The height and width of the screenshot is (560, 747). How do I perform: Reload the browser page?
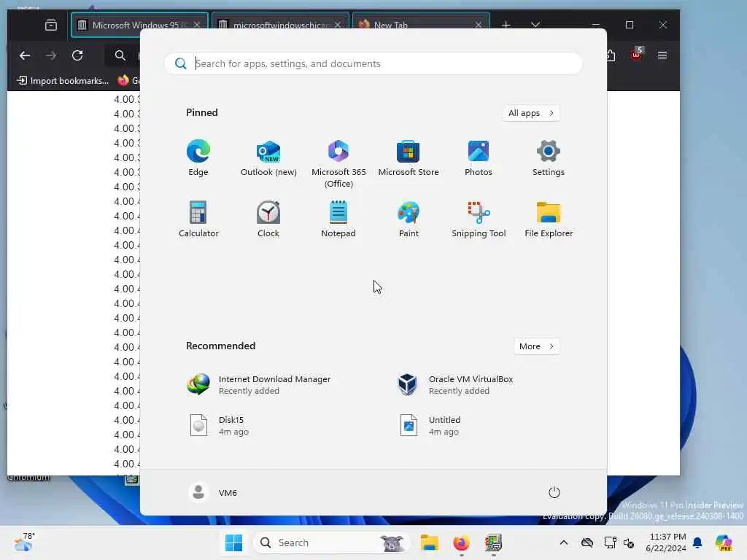pyautogui.click(x=77, y=55)
